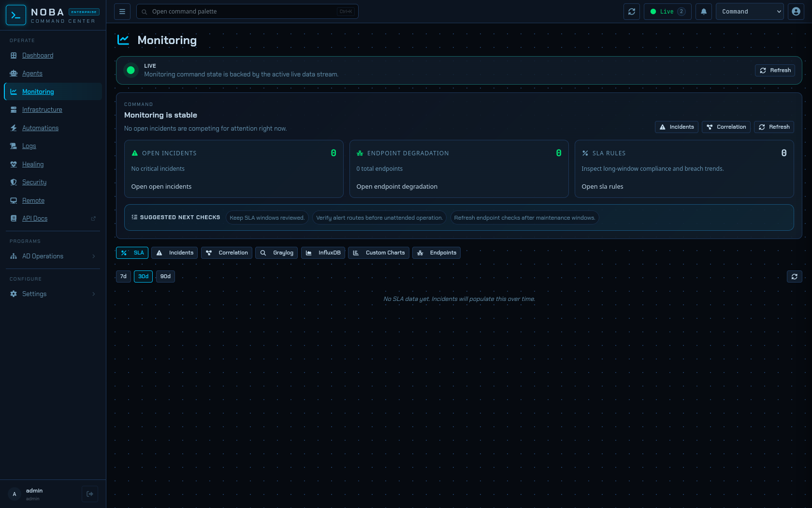812x508 pixels.
Task: Click the Dashboard grid icon
Action: (x=14, y=56)
